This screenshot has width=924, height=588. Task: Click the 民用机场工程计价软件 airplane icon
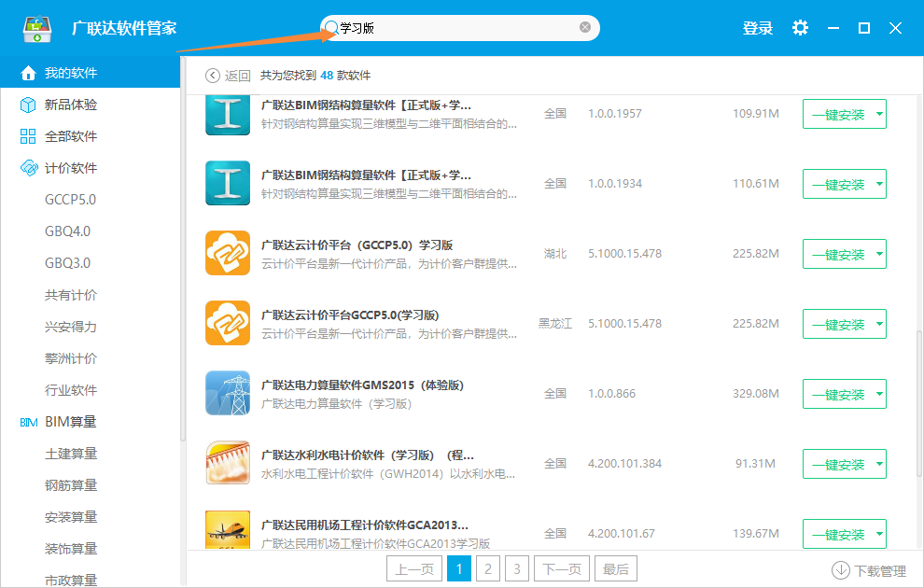[x=228, y=530]
